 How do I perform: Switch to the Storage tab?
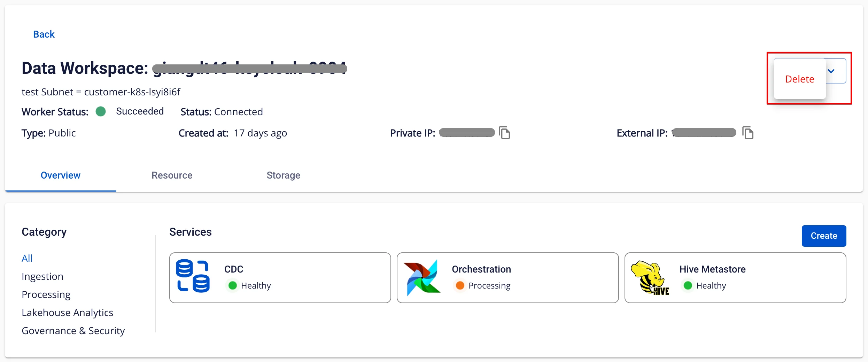[x=283, y=175]
